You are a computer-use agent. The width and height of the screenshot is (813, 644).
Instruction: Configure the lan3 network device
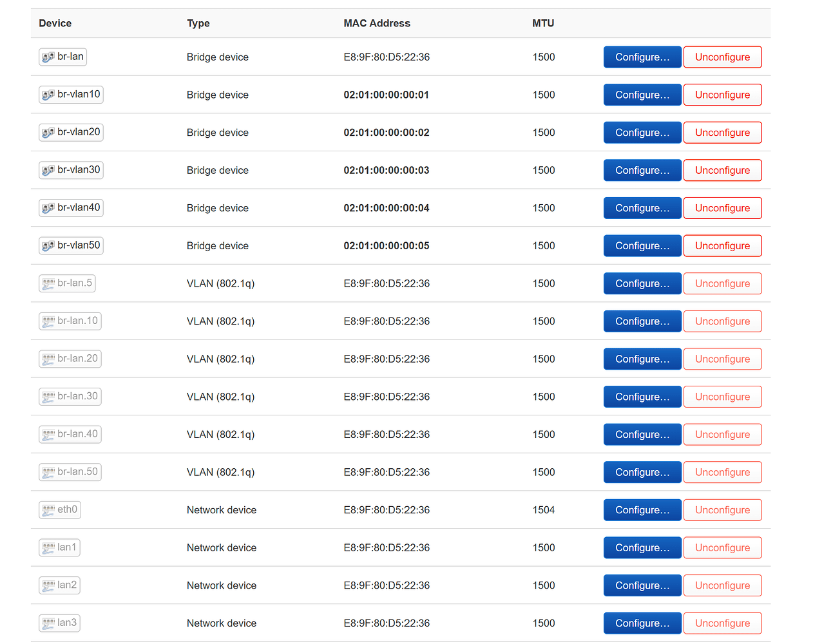[x=642, y=623]
